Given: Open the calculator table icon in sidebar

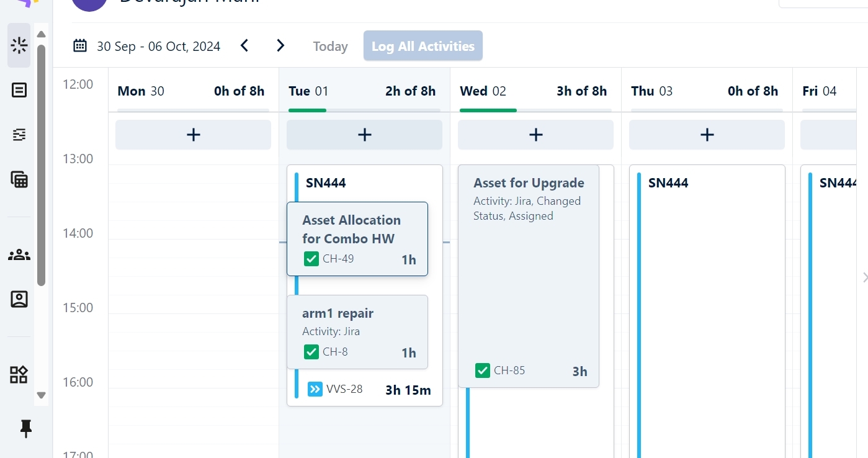Looking at the screenshot, I should click(x=19, y=179).
